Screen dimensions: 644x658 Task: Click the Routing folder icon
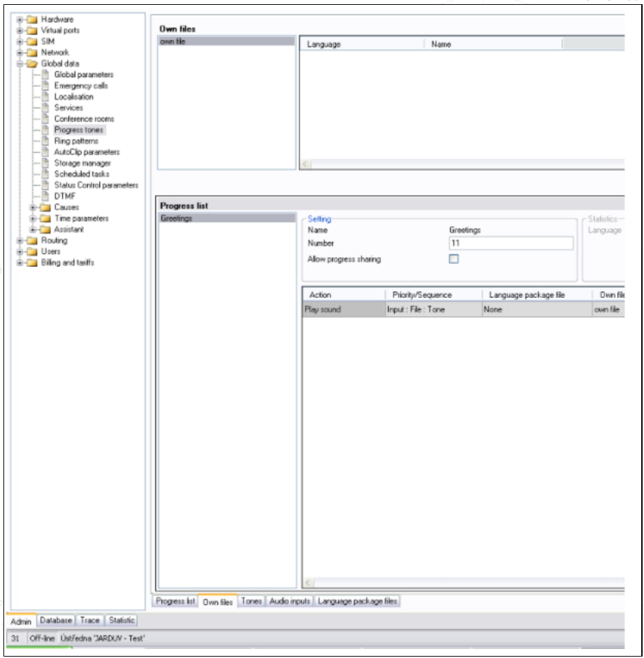[32, 241]
